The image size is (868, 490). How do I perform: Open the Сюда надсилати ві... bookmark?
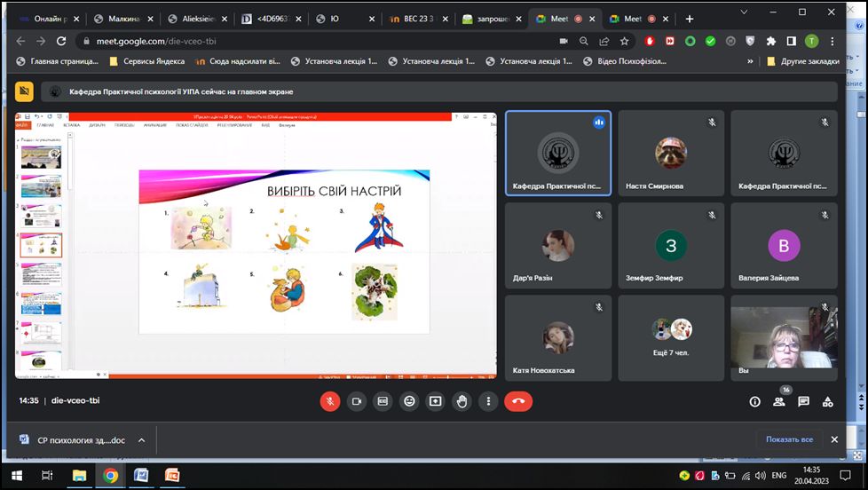coord(238,61)
